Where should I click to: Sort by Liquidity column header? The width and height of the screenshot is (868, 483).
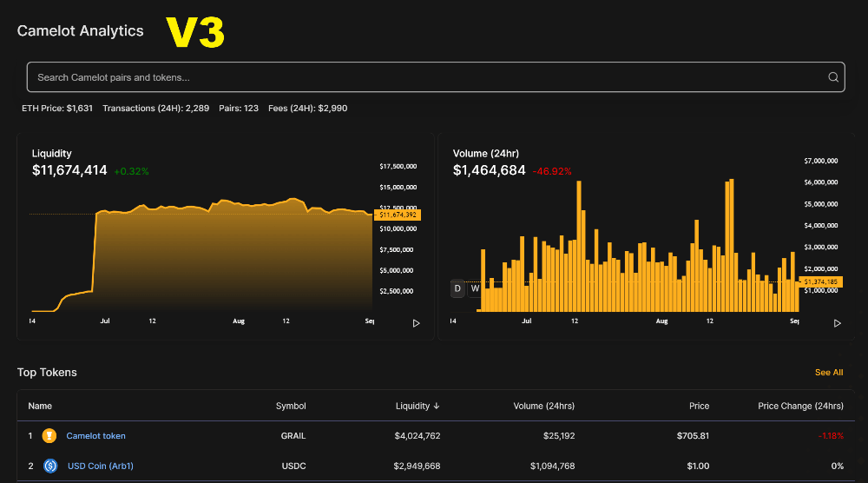[x=418, y=406]
